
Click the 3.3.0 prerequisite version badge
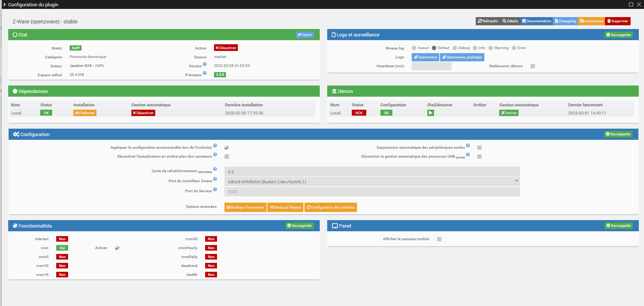pyautogui.click(x=220, y=75)
